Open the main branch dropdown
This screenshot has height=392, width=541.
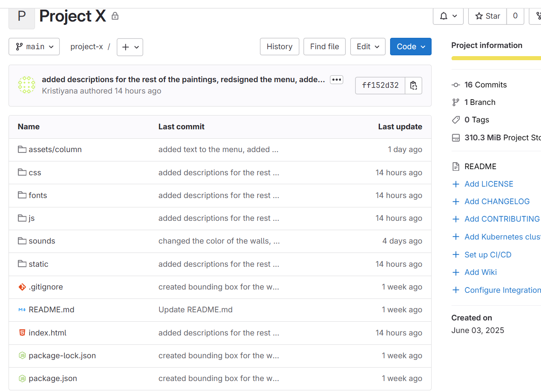click(34, 46)
